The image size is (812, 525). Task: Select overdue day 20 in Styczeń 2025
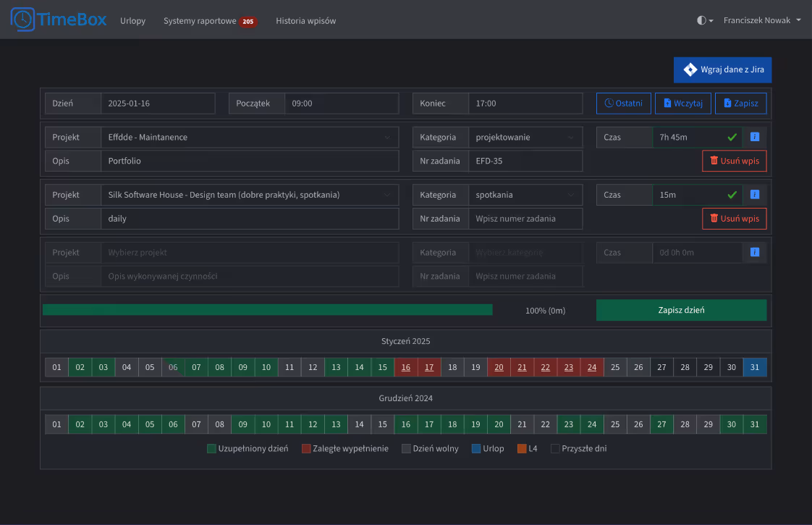(499, 367)
